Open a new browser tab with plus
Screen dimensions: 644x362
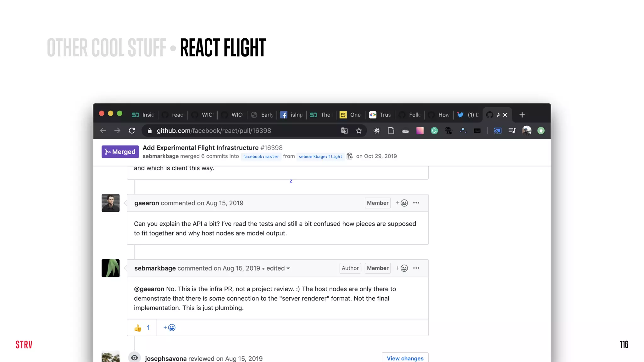point(522,115)
